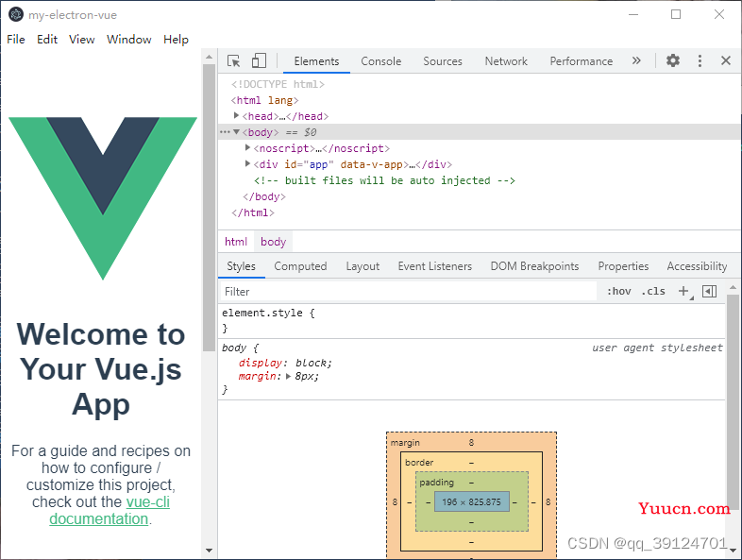Click the styles pane scrollbar up arrow
This screenshot has width=742, height=560.
click(733, 287)
